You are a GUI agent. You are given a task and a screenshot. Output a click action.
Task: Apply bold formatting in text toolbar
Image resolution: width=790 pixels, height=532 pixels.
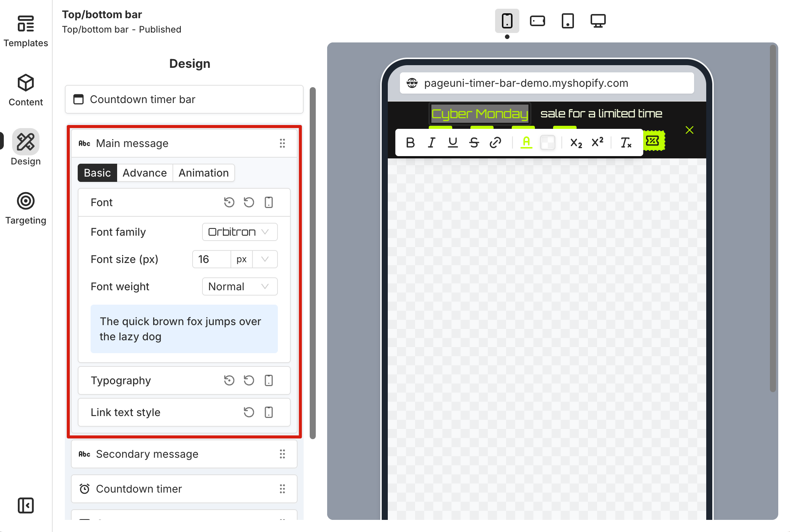(410, 142)
